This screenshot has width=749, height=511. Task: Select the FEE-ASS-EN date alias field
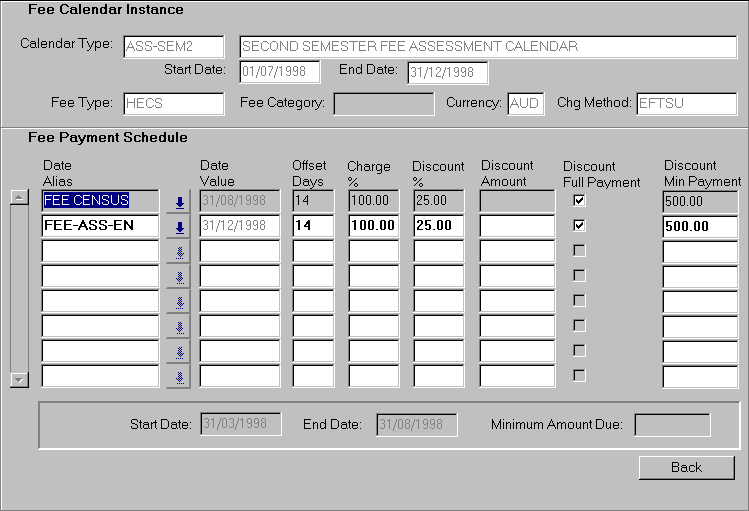point(100,227)
